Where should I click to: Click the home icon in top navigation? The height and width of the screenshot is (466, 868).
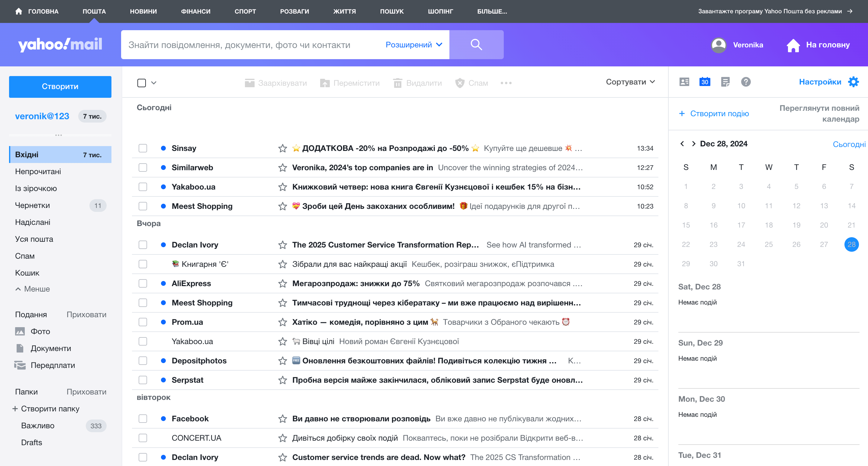pos(18,11)
